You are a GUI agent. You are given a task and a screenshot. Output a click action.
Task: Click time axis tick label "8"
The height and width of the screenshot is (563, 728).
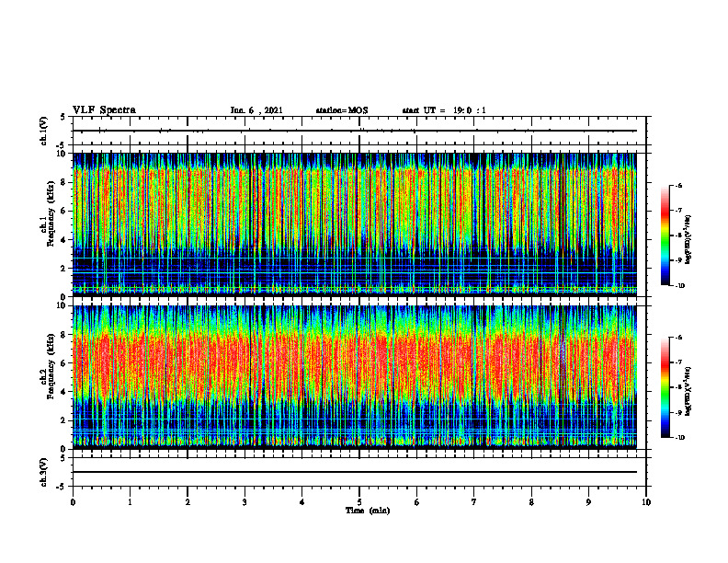531,502
